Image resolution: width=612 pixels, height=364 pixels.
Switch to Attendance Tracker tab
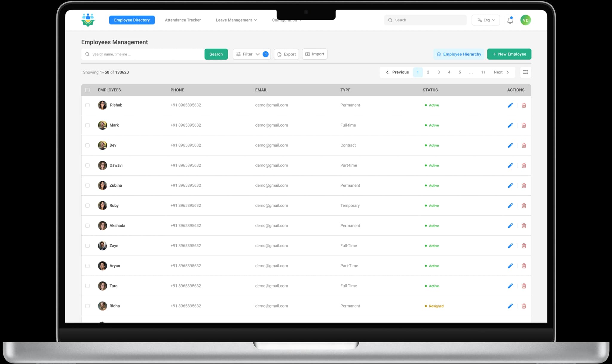click(x=183, y=20)
